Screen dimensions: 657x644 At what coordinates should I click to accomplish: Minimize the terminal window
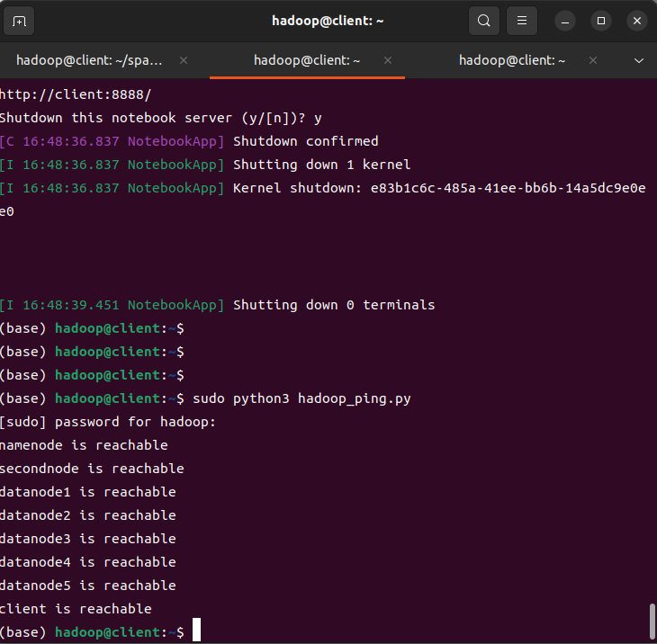[x=565, y=21]
